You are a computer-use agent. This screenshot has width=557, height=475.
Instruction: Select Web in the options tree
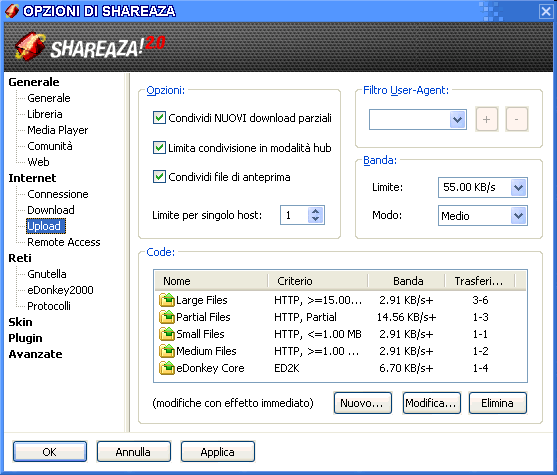(38, 162)
